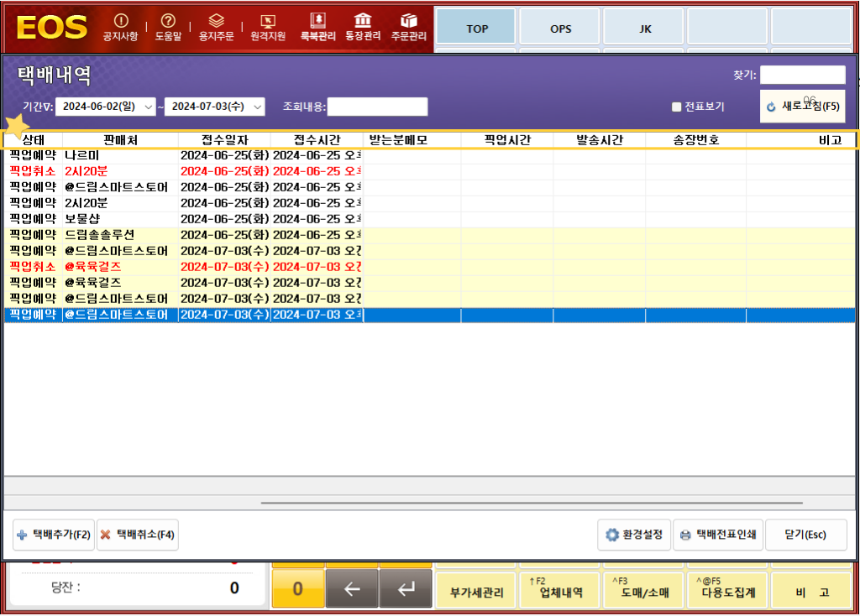This screenshot has height=616, width=860.
Task: Click the 택배추가(F2) button
Action: [x=54, y=535]
